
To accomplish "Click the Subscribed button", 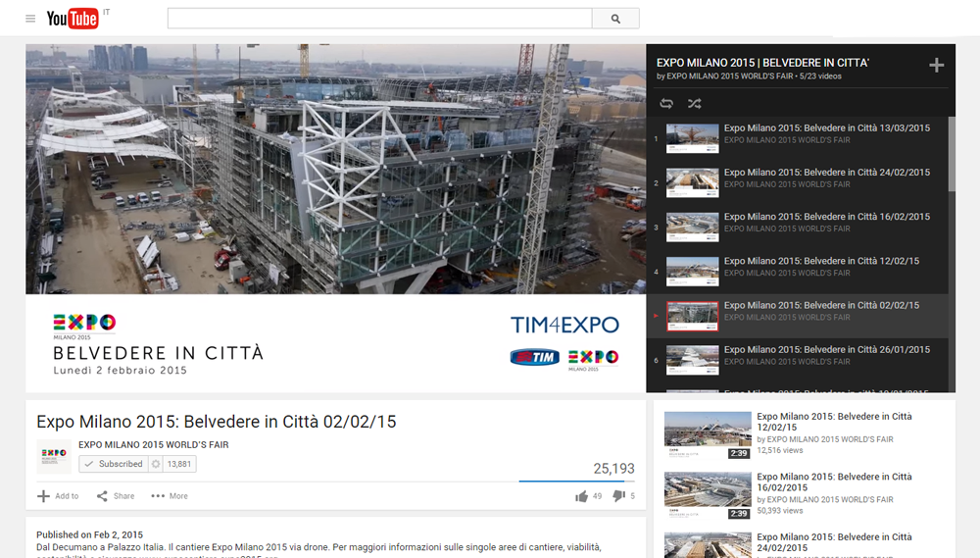I will 113,464.
